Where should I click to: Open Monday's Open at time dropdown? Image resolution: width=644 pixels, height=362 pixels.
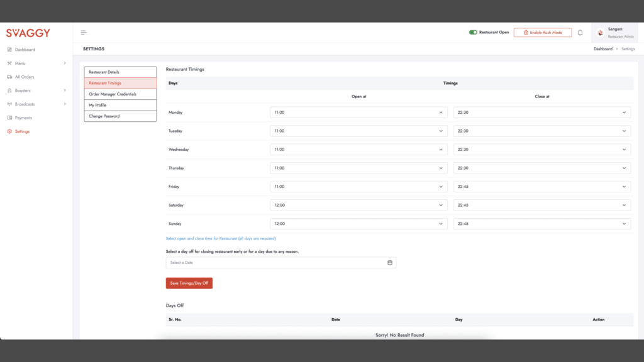[358, 112]
